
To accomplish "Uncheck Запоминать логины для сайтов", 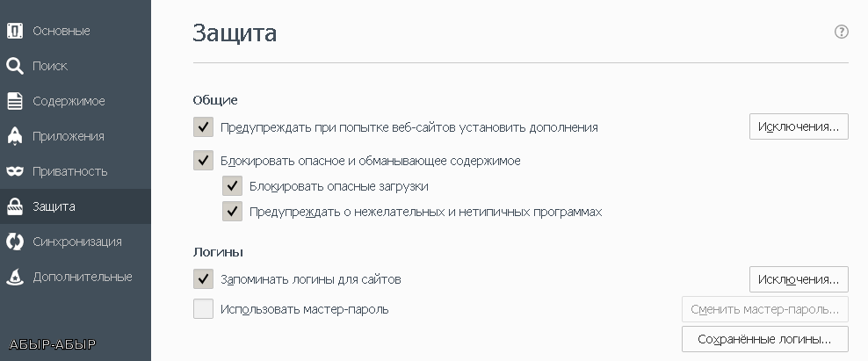I will coord(203,279).
